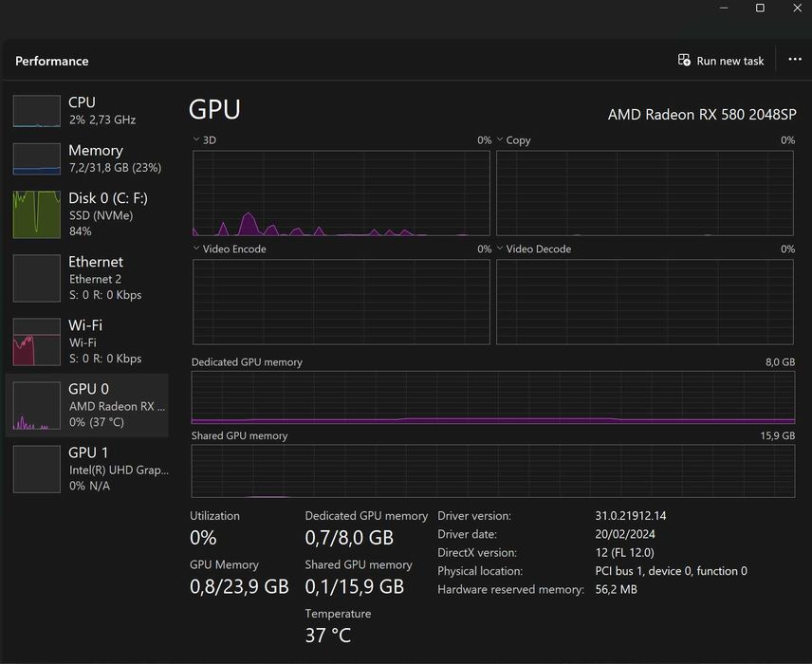Maximize the Task Manager window
Screen dimensions: 812x664
[760, 8]
